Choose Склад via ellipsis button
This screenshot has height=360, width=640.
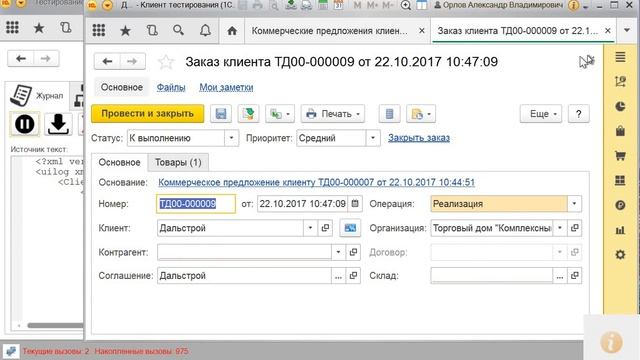pyautogui.click(x=560, y=276)
